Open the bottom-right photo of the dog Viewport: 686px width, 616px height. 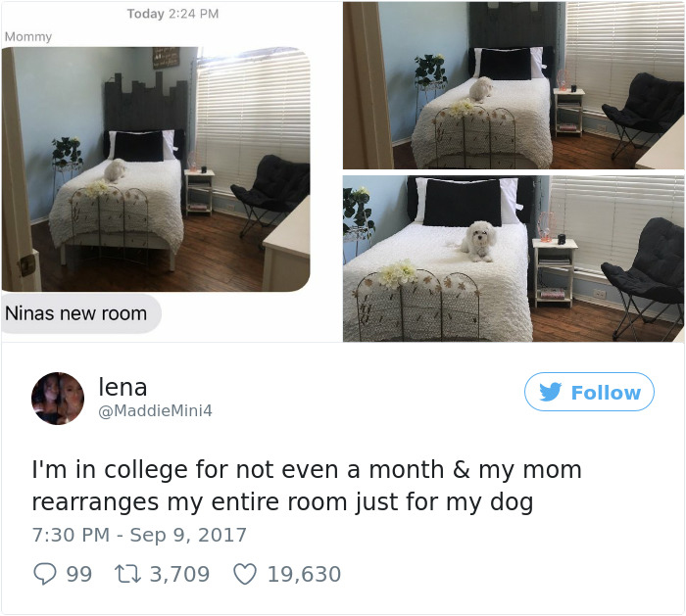514,259
